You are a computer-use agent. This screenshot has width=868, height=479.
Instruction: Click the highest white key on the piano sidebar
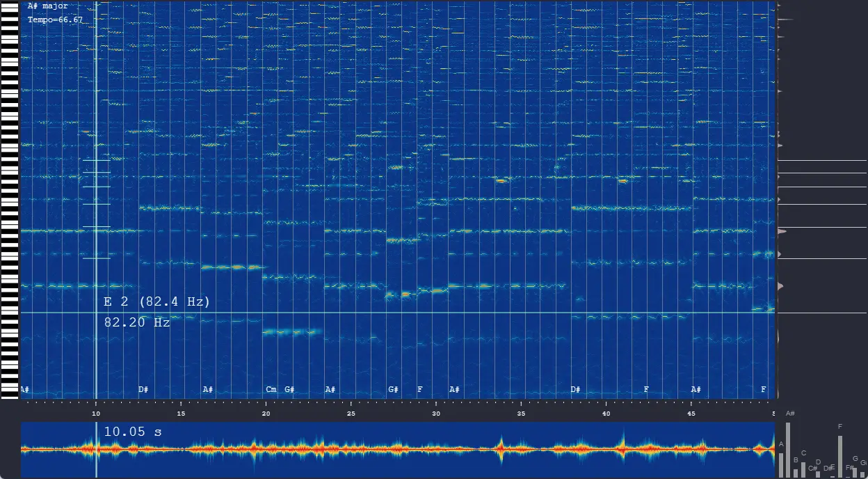10,4
